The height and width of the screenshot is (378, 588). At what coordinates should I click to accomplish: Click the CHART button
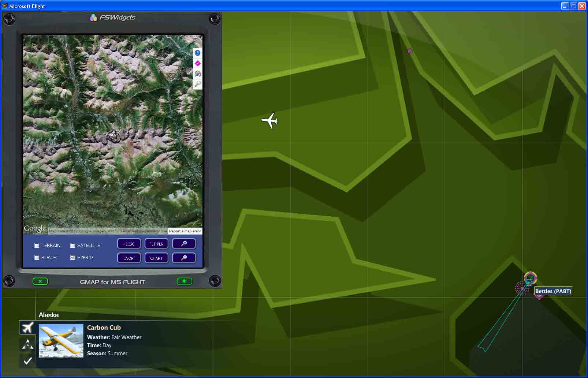click(x=156, y=258)
